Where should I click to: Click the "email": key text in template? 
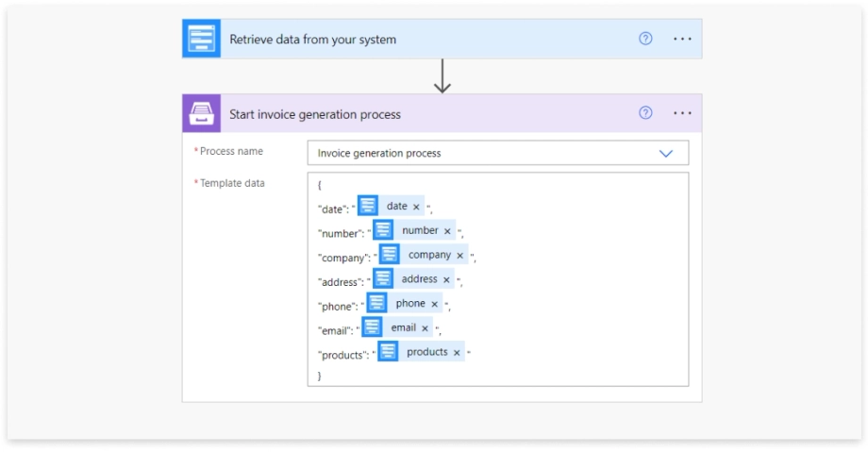tap(336, 331)
